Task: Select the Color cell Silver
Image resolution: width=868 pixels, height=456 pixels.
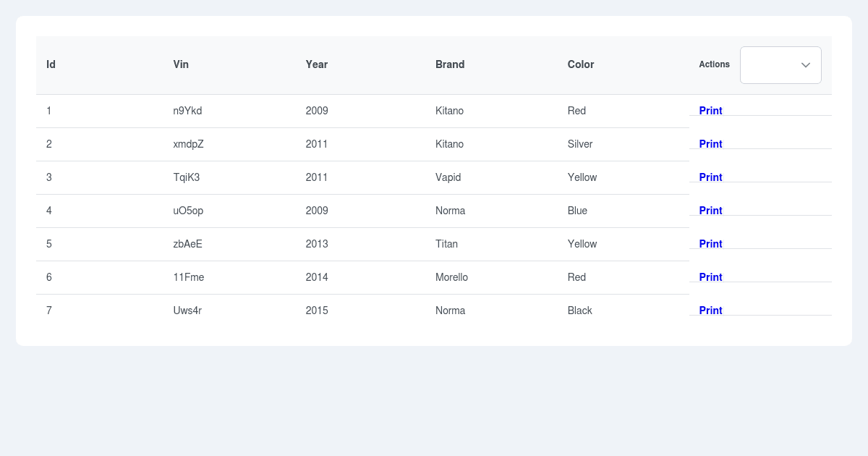Action: coord(580,144)
